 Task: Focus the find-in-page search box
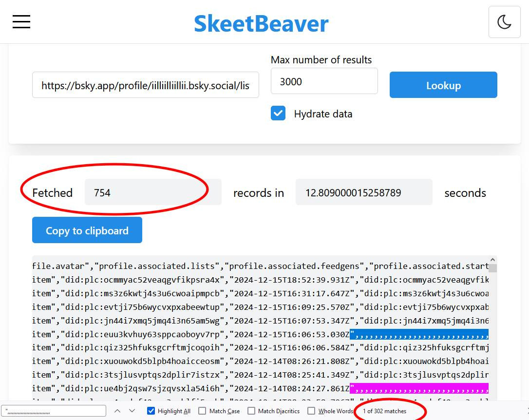point(54,411)
